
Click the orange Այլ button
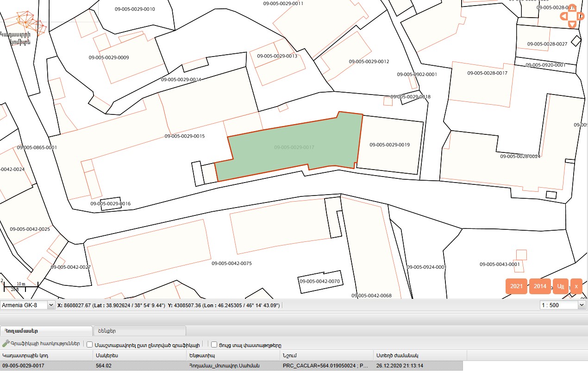tap(560, 286)
